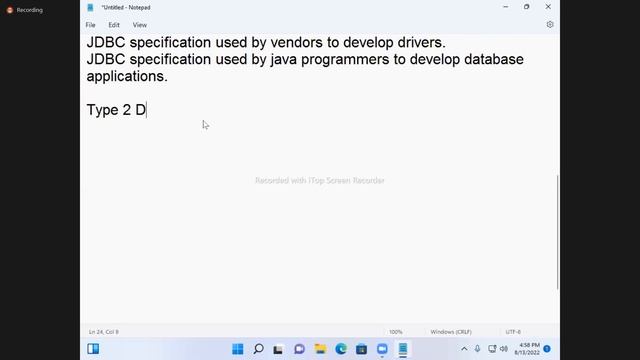Open File Explorer from taskbar
This screenshot has height=360, width=640.
click(320, 349)
